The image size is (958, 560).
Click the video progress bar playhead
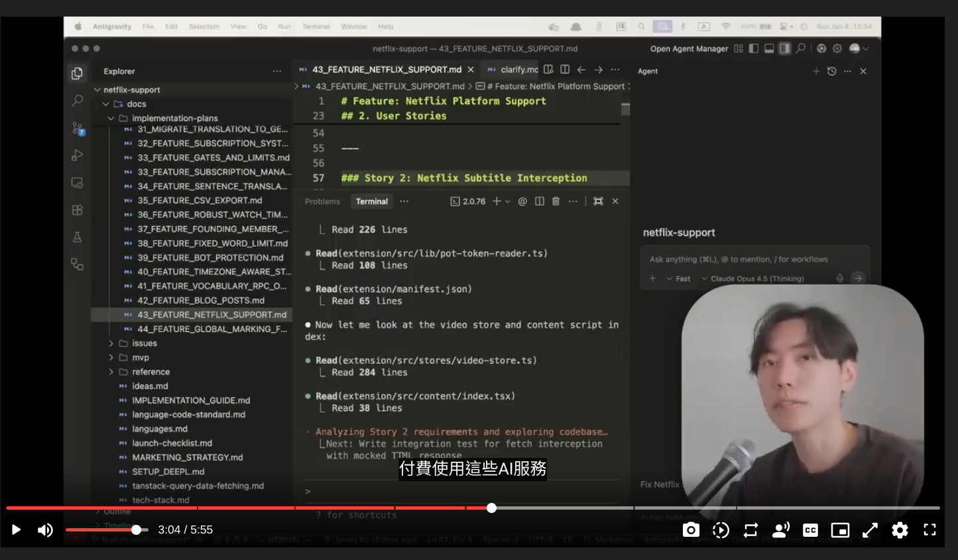click(x=492, y=508)
